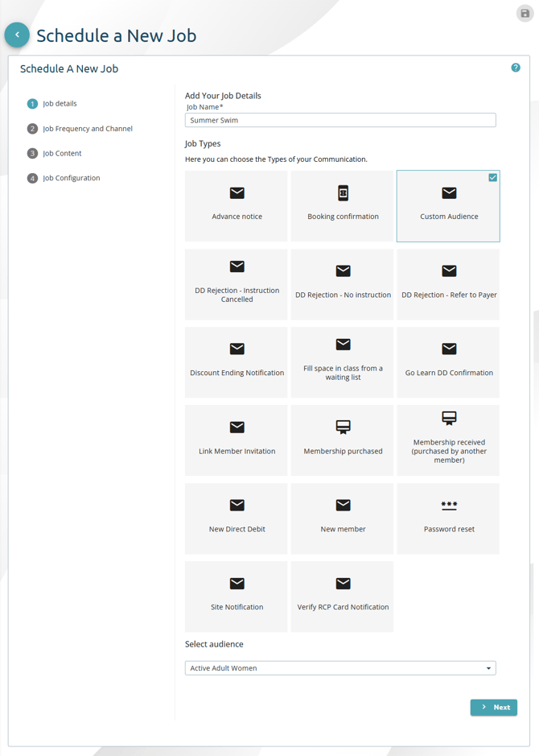Select Fill space in class envelope icon
This screenshot has width=539, height=756.
point(343,345)
